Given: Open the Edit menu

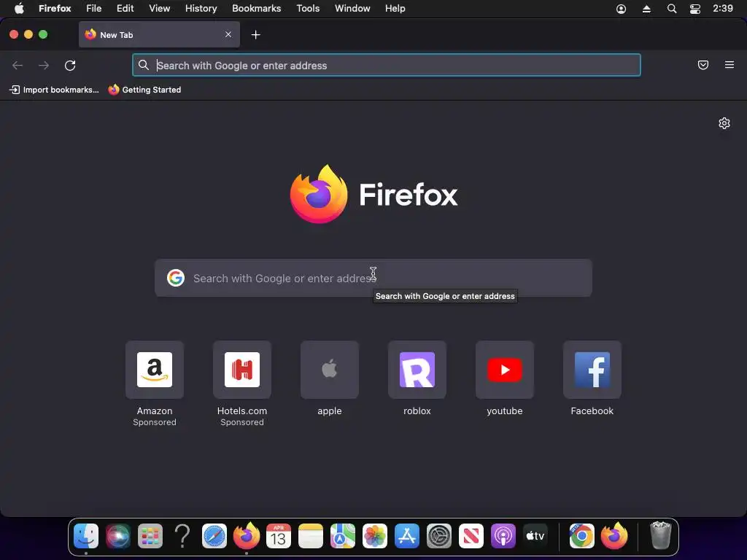Looking at the screenshot, I should 125,9.
